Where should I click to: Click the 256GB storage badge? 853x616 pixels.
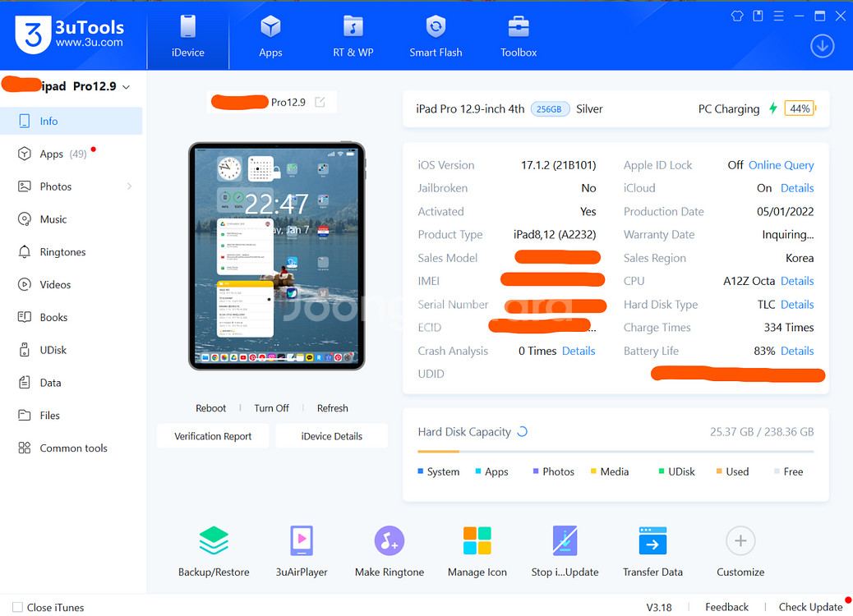550,108
